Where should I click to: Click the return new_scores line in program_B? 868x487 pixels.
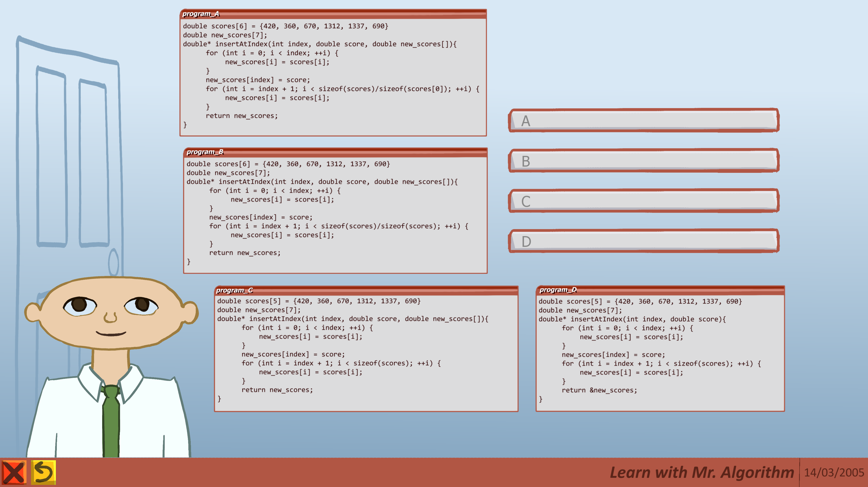click(x=245, y=253)
